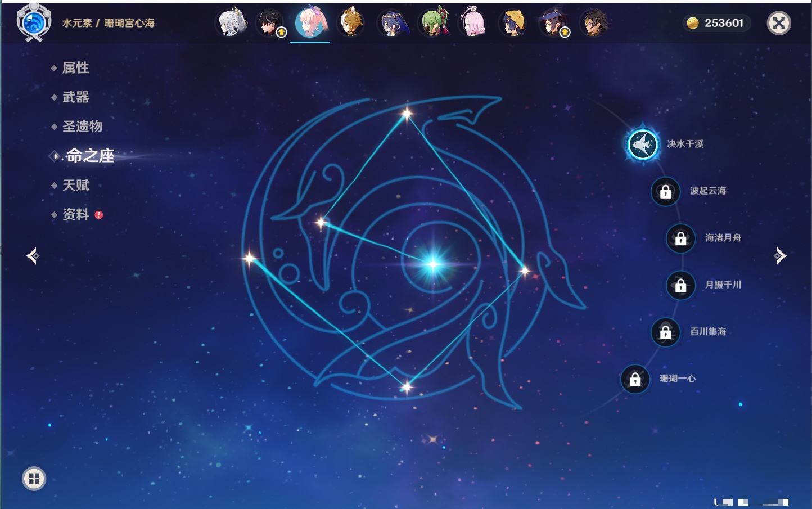Close the character screen with X

point(779,23)
